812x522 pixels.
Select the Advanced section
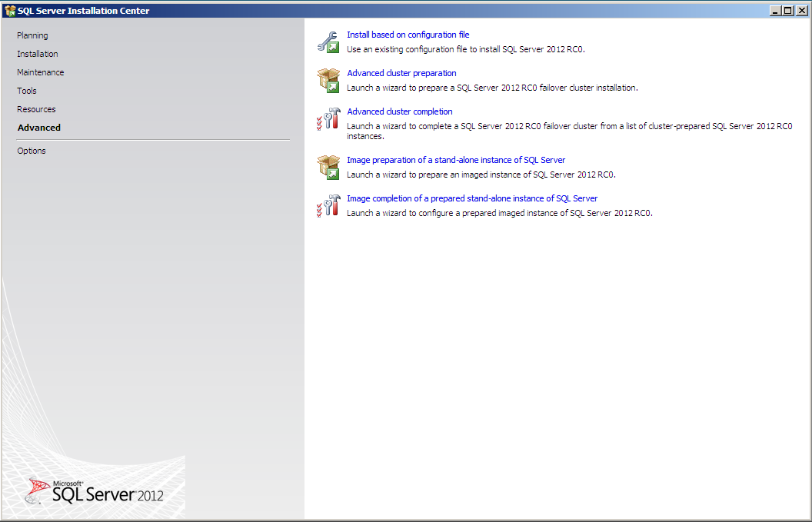click(x=38, y=128)
